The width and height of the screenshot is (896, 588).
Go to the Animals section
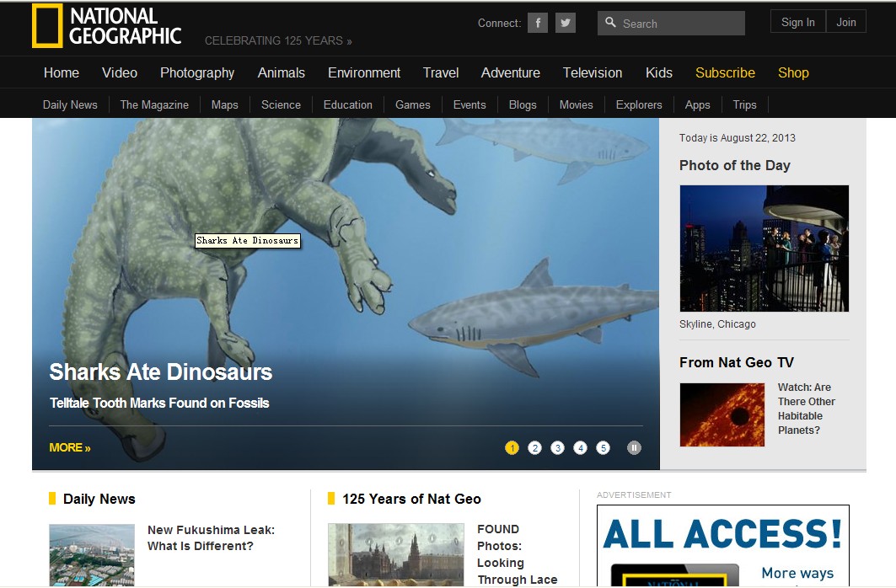281,72
